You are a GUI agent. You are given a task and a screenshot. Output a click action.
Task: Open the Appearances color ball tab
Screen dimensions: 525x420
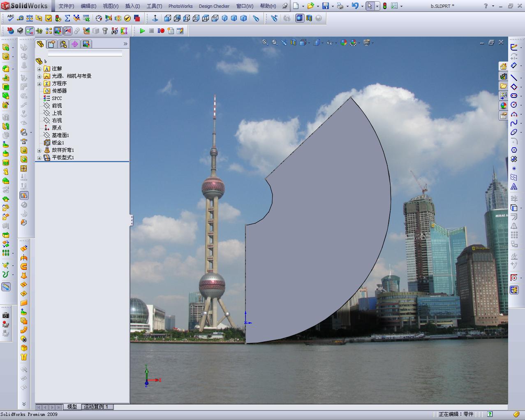pyautogui.click(x=503, y=106)
